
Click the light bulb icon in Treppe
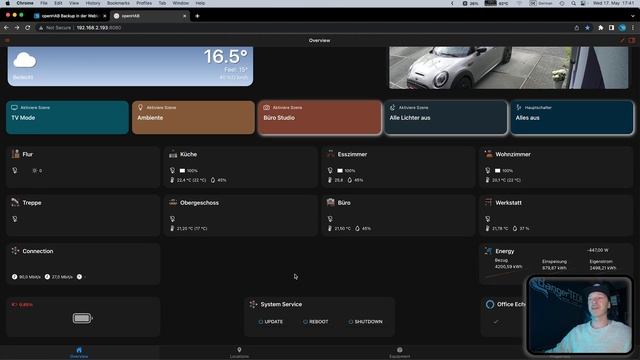point(15,219)
